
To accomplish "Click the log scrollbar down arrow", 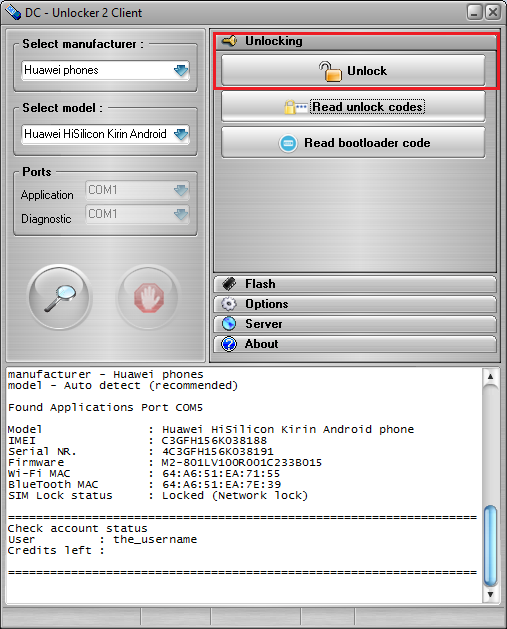I will (490, 595).
